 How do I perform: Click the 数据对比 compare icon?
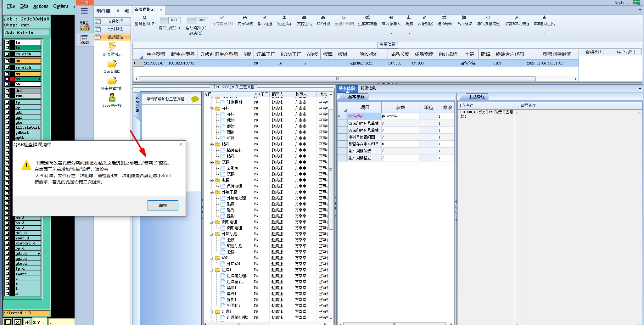click(425, 18)
